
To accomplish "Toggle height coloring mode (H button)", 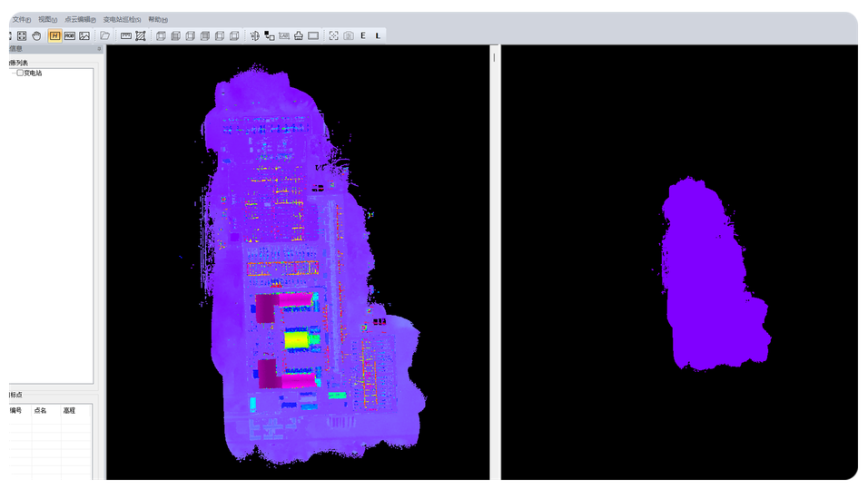I will click(55, 35).
